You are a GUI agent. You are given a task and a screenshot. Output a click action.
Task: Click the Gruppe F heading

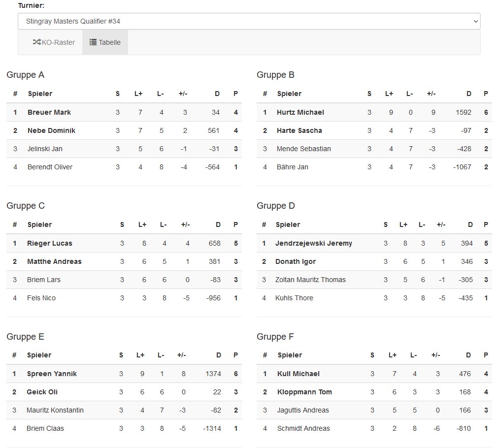pos(276,337)
